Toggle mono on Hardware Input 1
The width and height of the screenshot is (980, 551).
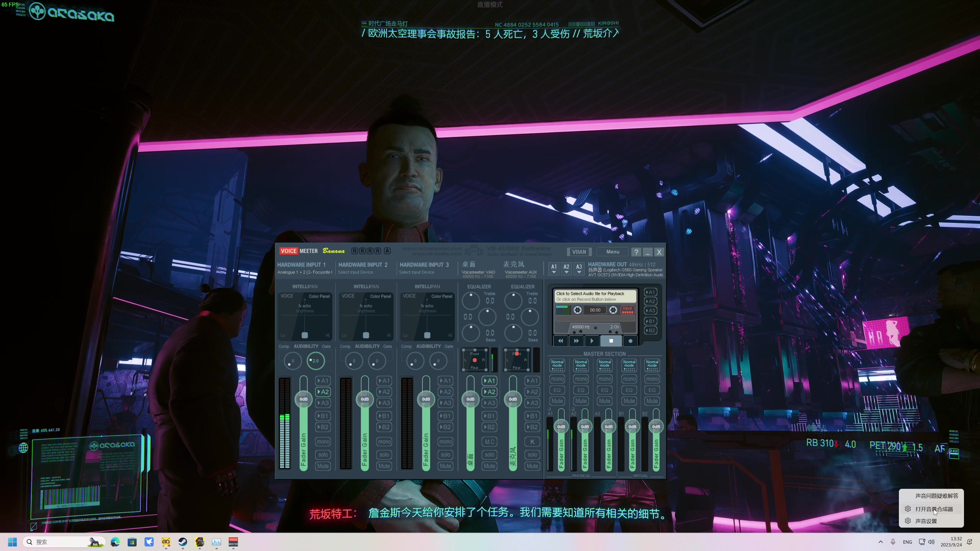(323, 442)
